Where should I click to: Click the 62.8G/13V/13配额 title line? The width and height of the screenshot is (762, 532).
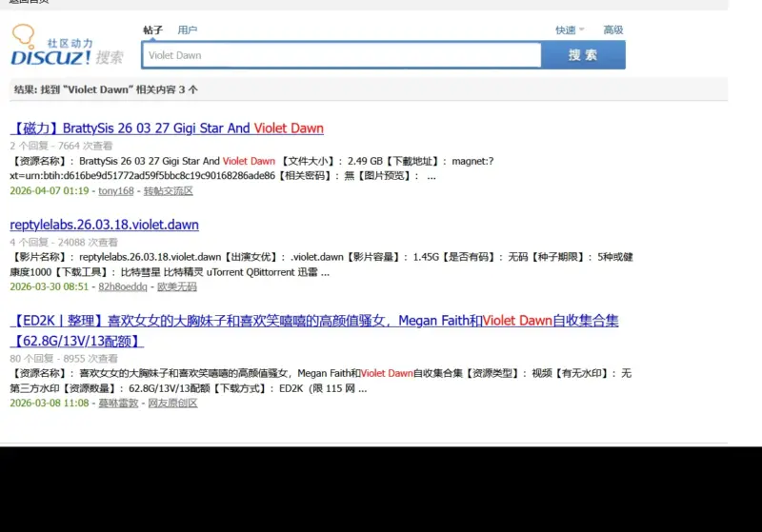pyautogui.click(x=77, y=342)
